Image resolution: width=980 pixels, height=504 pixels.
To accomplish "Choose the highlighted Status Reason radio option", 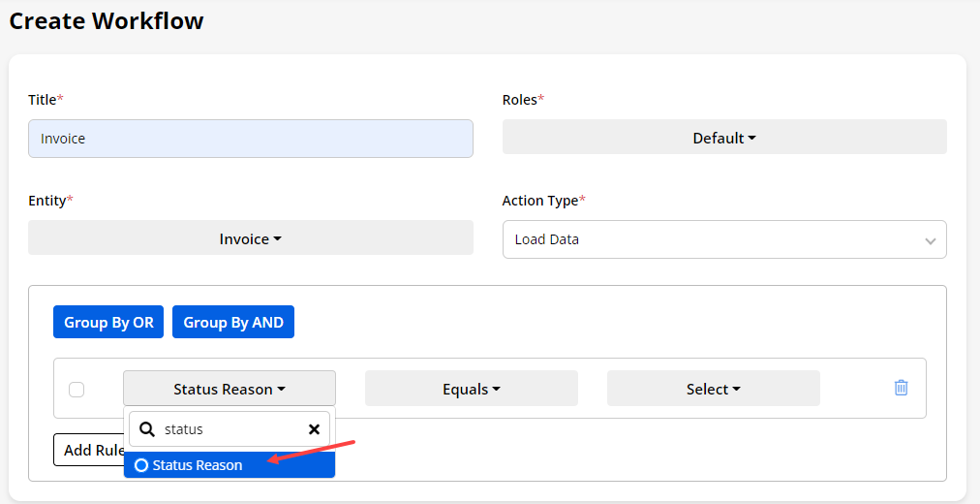I will pos(141,465).
